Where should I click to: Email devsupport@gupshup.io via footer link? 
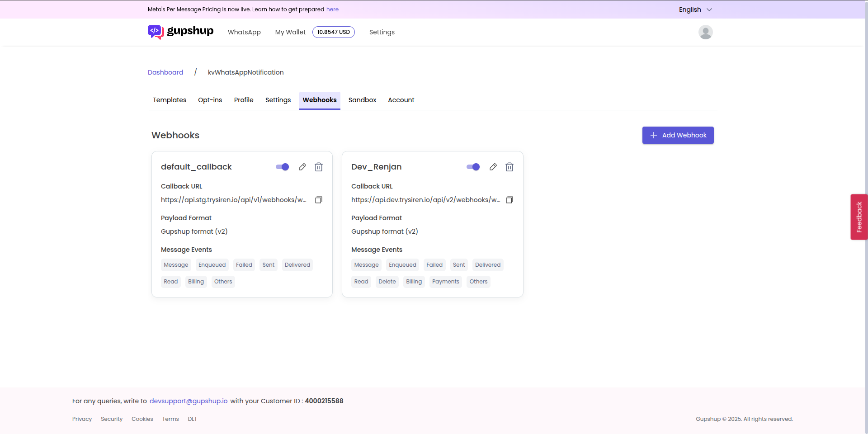[189, 401]
